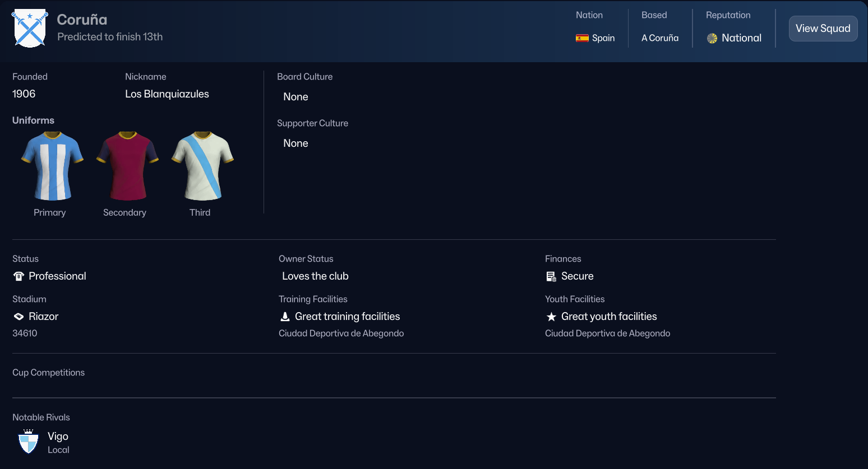Open the Supporter Culture section

pyautogui.click(x=312, y=123)
